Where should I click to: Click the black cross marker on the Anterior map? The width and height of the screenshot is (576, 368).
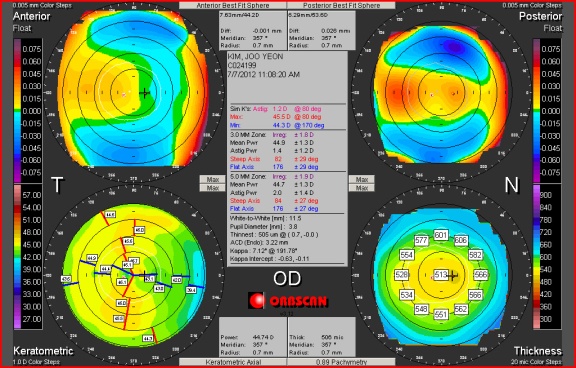(x=144, y=93)
